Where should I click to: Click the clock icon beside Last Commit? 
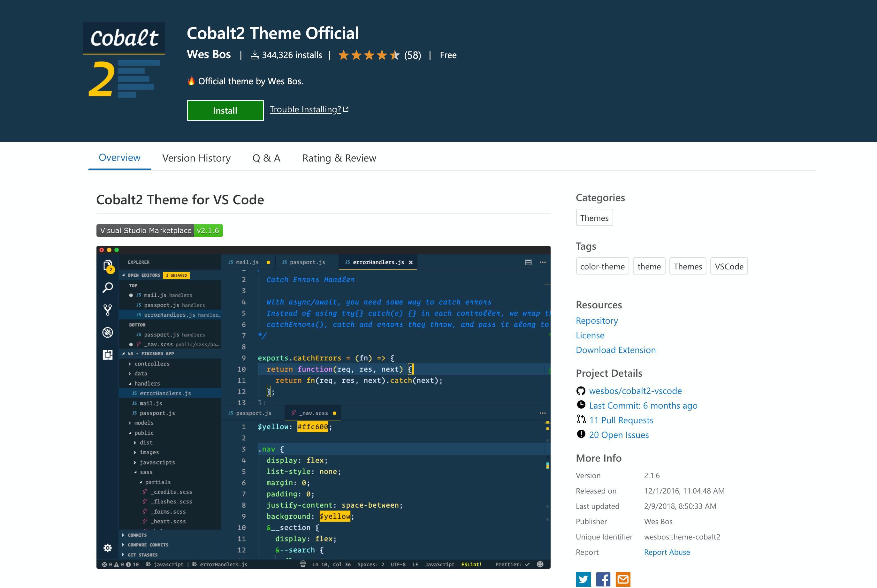581,405
